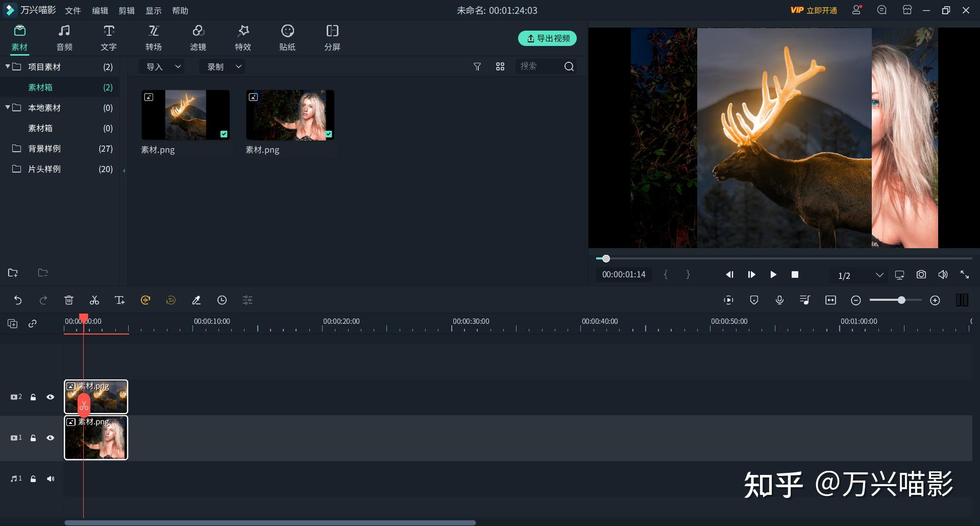This screenshot has height=526, width=980.
Task: Open the 文字 (Text) tab
Action: click(109, 38)
